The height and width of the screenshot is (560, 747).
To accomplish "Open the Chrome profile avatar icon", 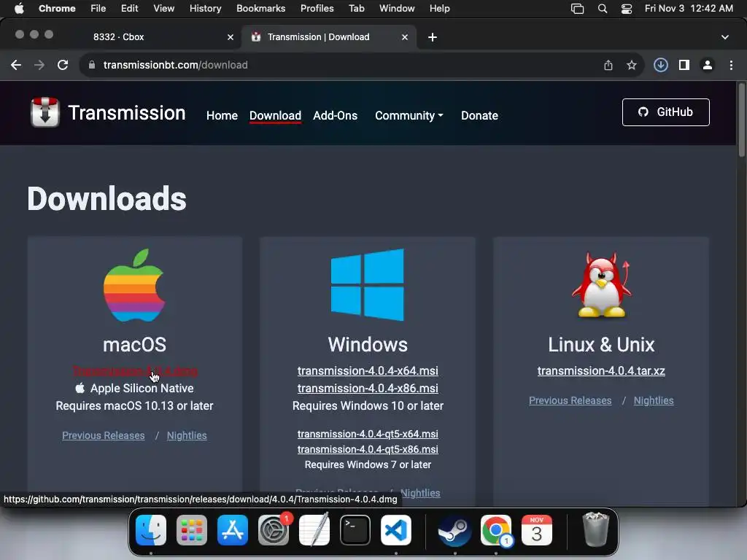I will click(x=708, y=65).
